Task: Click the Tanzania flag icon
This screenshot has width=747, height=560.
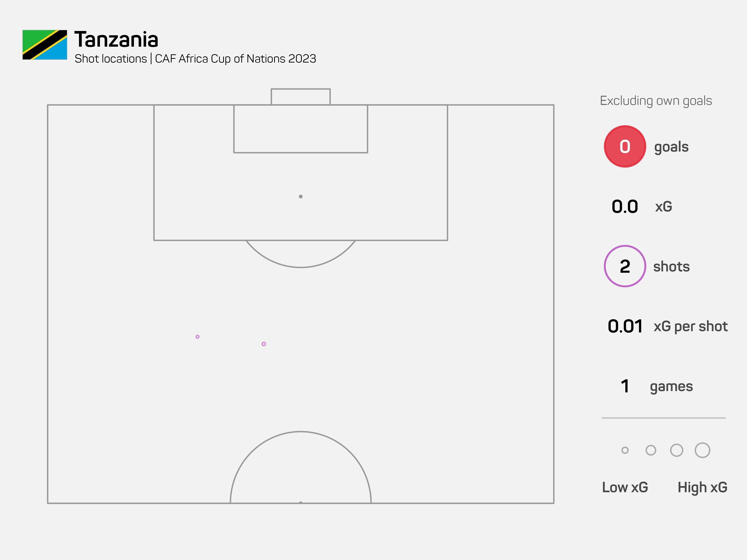Action: [45, 45]
